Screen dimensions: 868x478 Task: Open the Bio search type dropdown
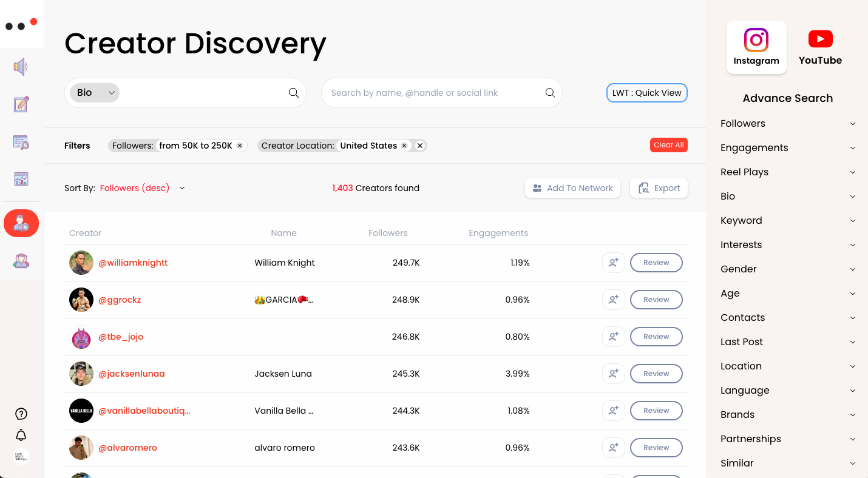point(95,93)
